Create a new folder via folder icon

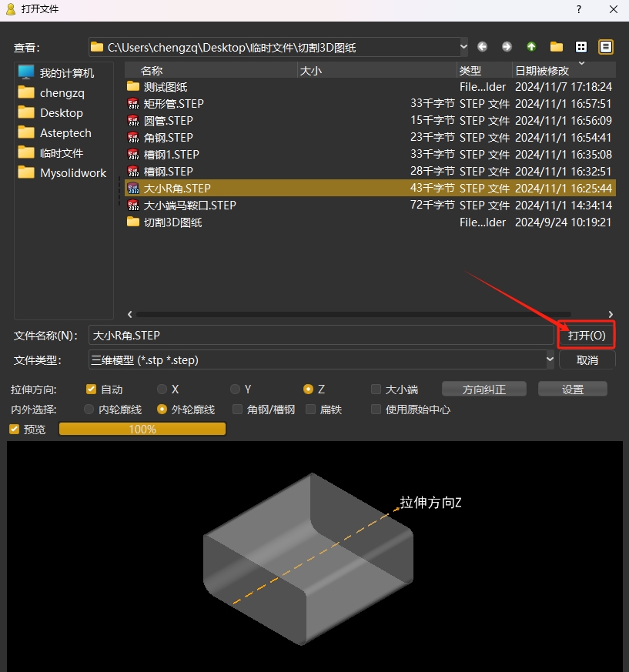coord(556,47)
